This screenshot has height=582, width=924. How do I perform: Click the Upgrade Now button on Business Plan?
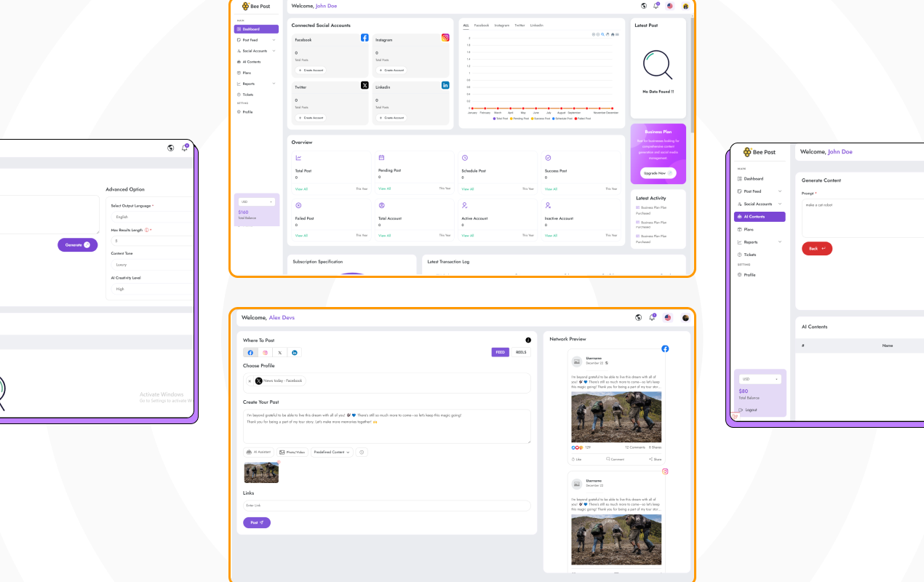click(658, 173)
